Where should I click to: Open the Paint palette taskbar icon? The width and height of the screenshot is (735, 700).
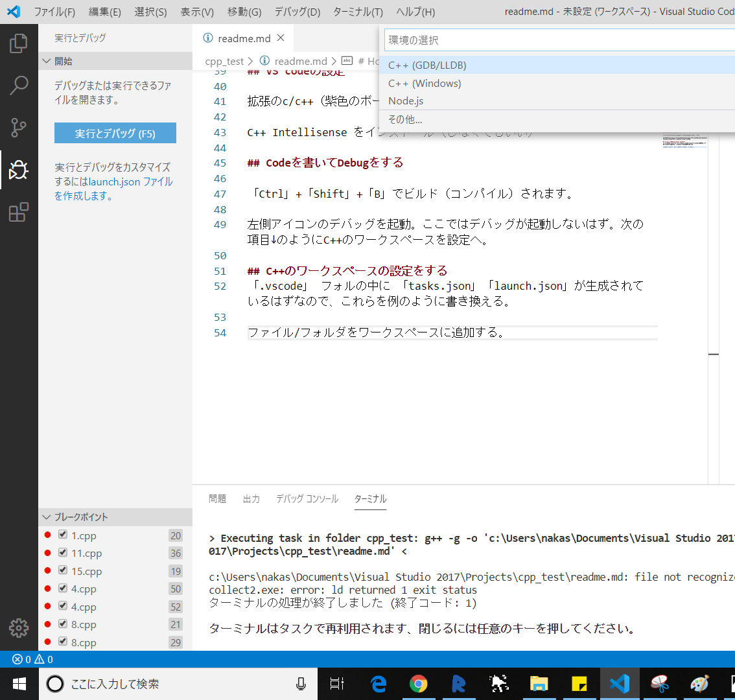(699, 684)
